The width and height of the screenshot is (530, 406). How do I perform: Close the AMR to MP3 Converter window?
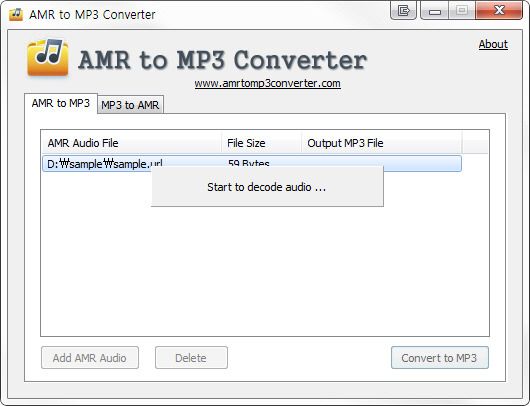499,10
